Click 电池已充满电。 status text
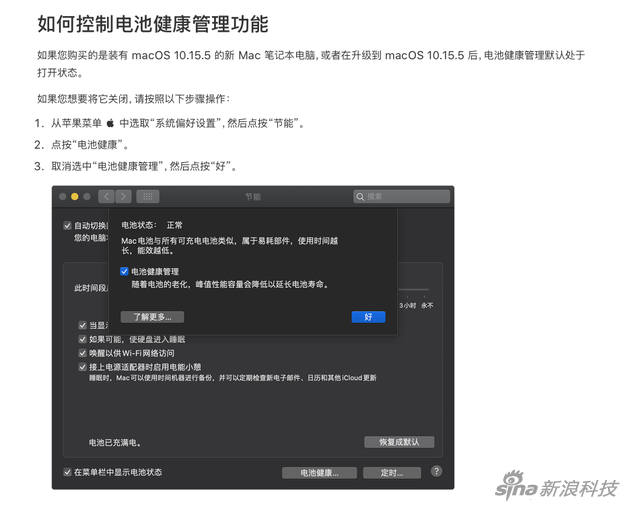The width and height of the screenshot is (630, 510). pos(115,442)
